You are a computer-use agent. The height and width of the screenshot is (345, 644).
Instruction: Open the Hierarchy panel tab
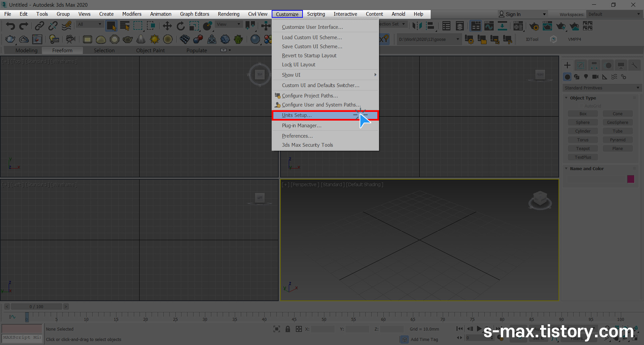coord(594,65)
